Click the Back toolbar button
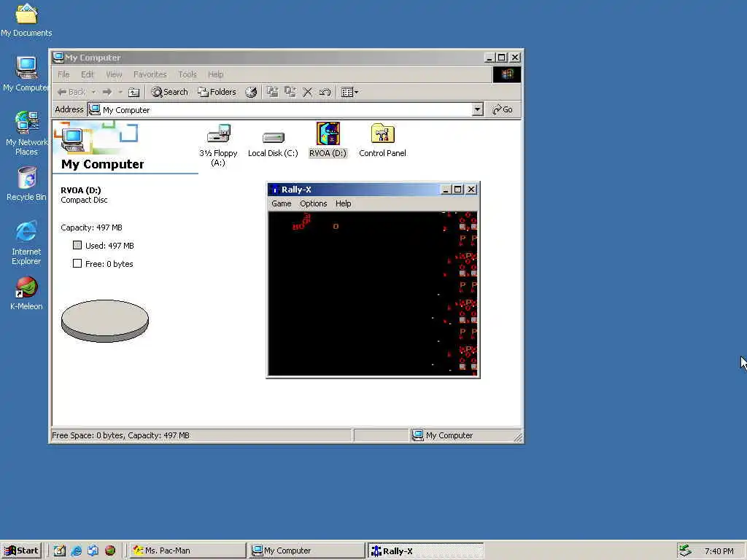The width and height of the screenshot is (747, 560). click(71, 92)
